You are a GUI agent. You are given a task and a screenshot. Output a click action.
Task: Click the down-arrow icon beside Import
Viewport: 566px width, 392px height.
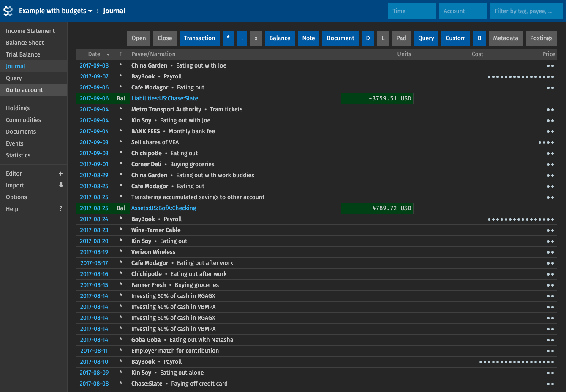tap(61, 185)
